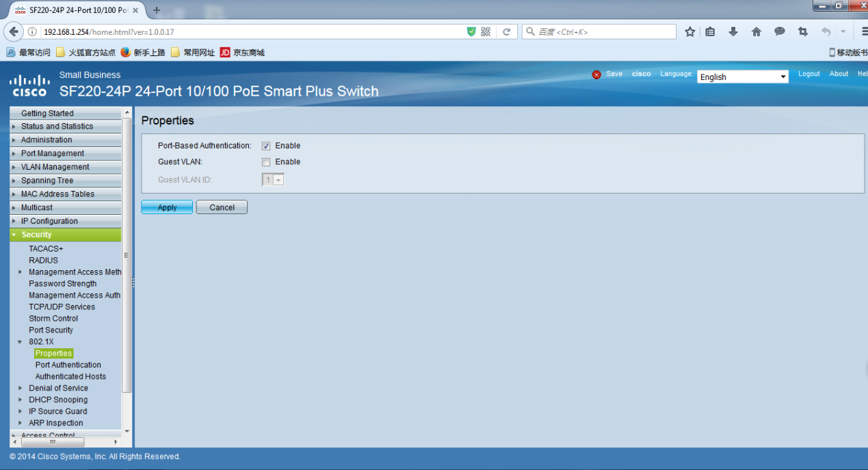Click the crop screenshot toolbar icon
868x470 pixels.
click(x=803, y=31)
